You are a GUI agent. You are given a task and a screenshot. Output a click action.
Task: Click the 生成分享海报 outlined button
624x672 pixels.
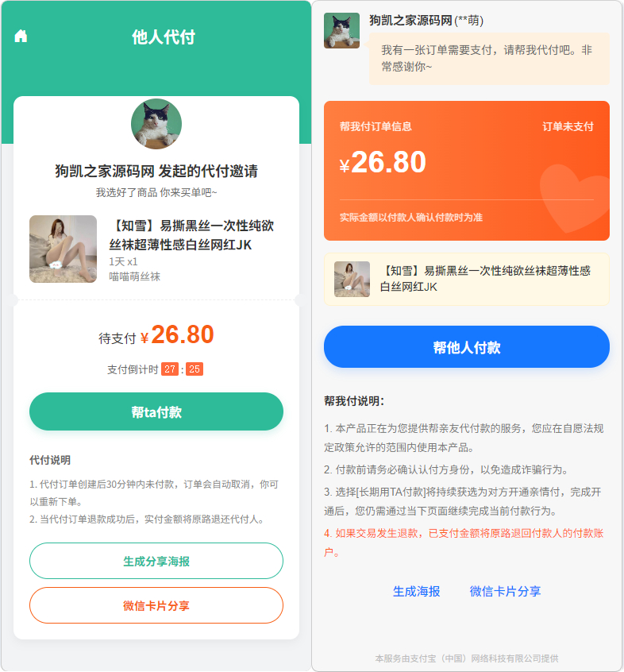point(156,561)
